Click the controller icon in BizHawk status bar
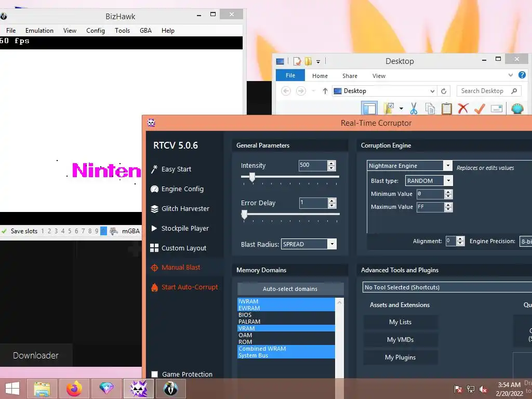Screen dimensions: 532x399 pos(114,231)
